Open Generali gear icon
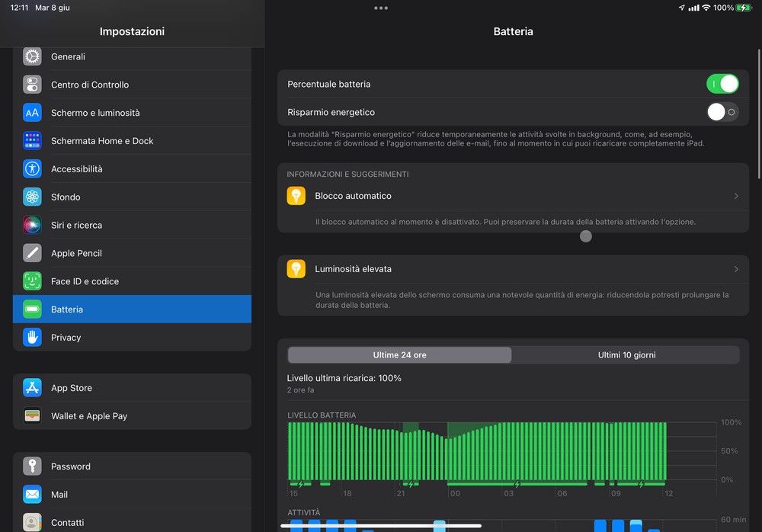This screenshot has width=762, height=532. (32, 57)
